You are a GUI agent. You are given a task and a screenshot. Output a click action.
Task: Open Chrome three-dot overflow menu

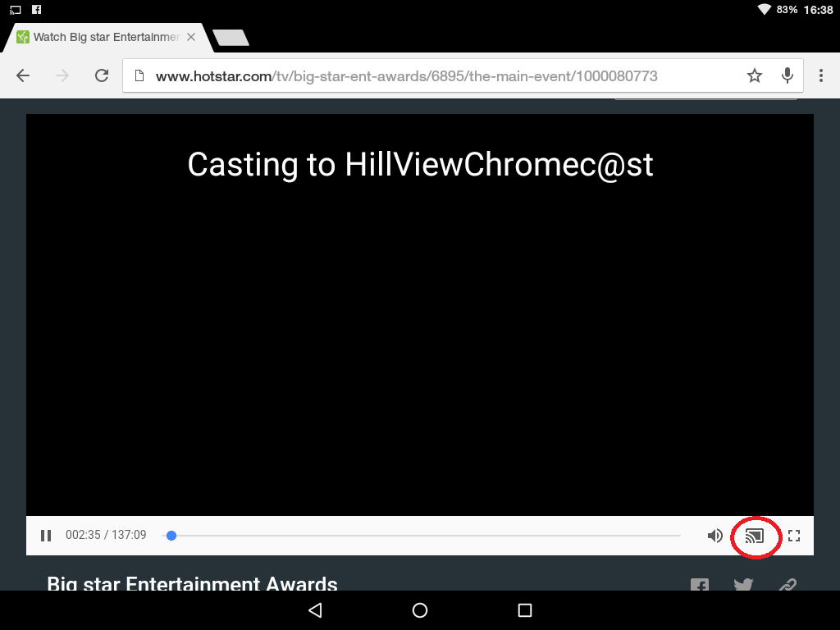(x=820, y=75)
